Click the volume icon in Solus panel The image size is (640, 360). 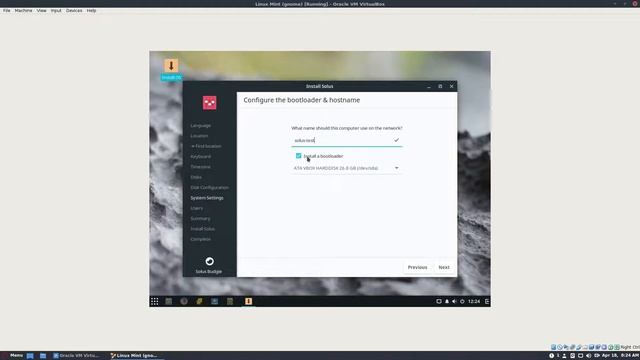(x=454, y=302)
